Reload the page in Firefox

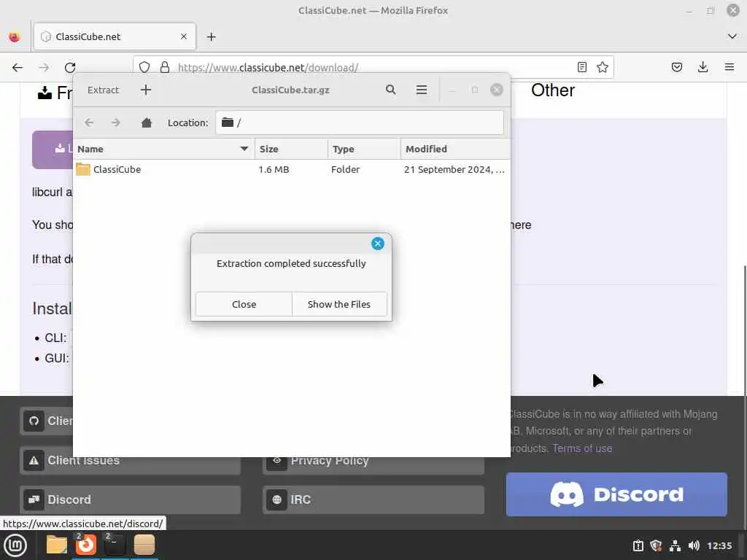[x=70, y=68]
